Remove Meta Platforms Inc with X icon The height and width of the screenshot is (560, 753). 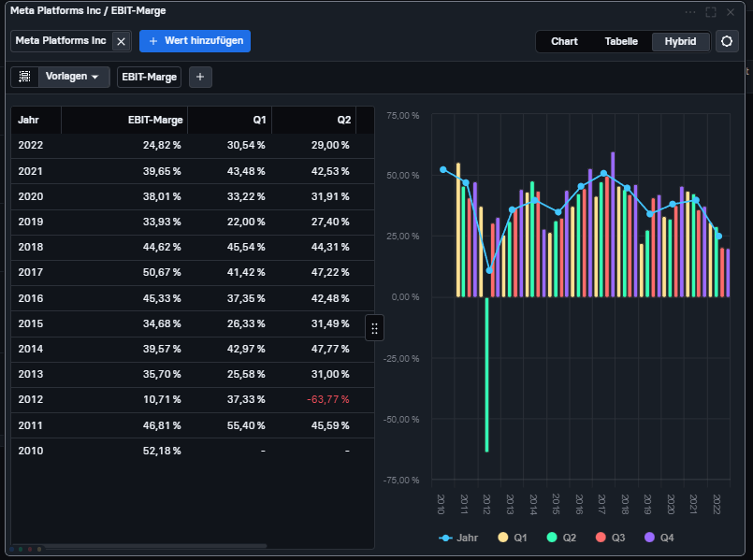121,41
